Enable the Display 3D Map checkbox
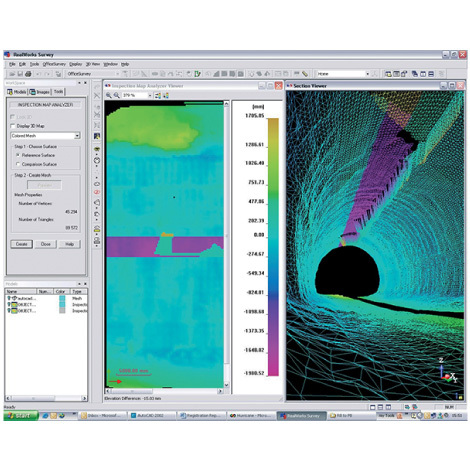The height and width of the screenshot is (470, 470). pyautogui.click(x=13, y=126)
